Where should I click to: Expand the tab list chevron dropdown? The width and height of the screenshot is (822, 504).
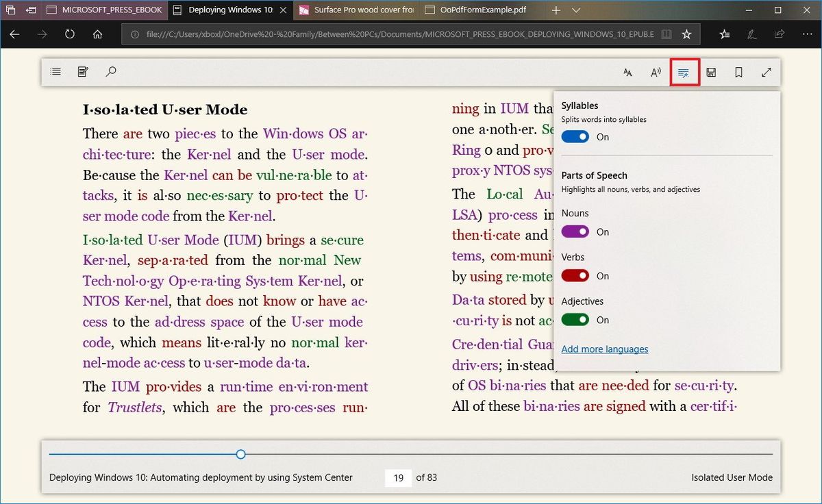point(576,10)
